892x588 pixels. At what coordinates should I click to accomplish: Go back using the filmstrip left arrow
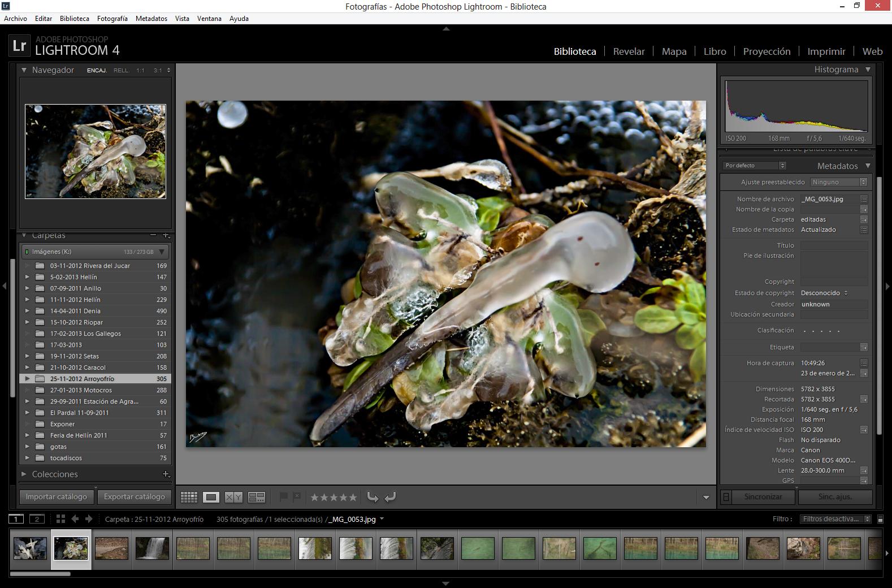click(75, 519)
